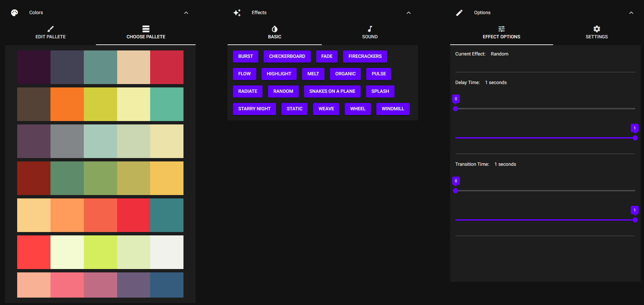This screenshot has height=305, width=644.
Task: Collapse the Colors panel
Action: pos(186,12)
